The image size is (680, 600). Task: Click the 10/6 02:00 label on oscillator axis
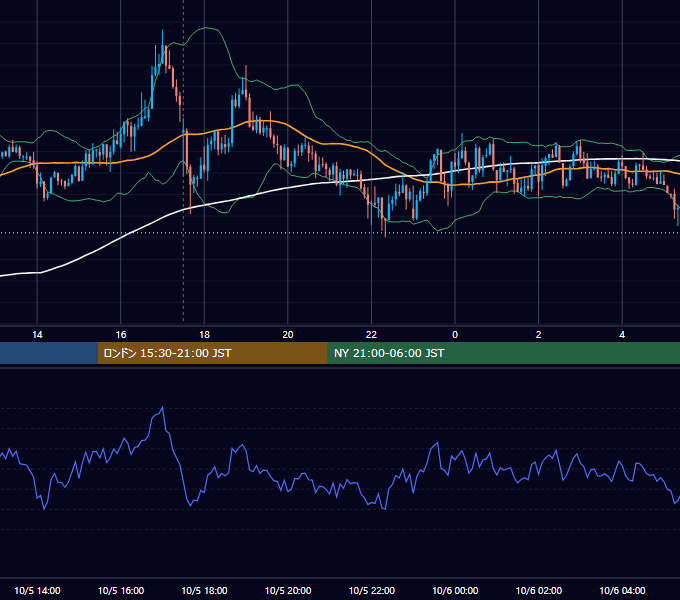[539, 590]
